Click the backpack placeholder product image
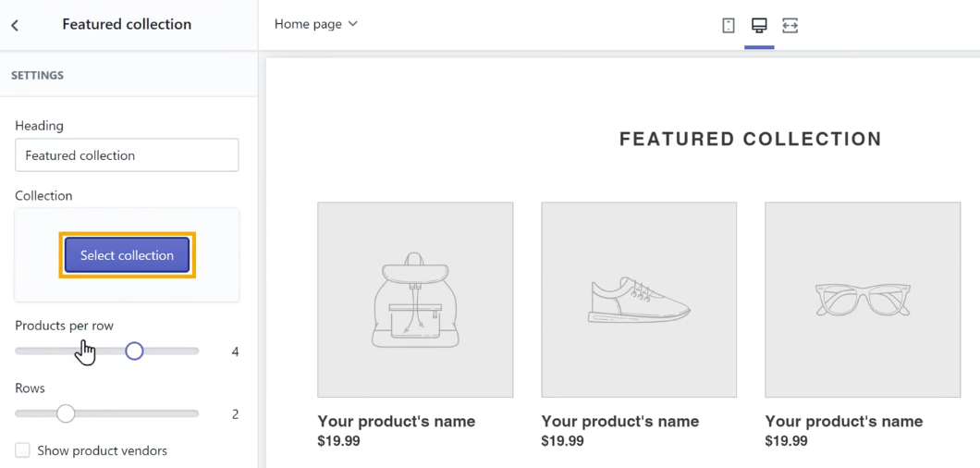This screenshot has width=980, height=468. tap(415, 300)
